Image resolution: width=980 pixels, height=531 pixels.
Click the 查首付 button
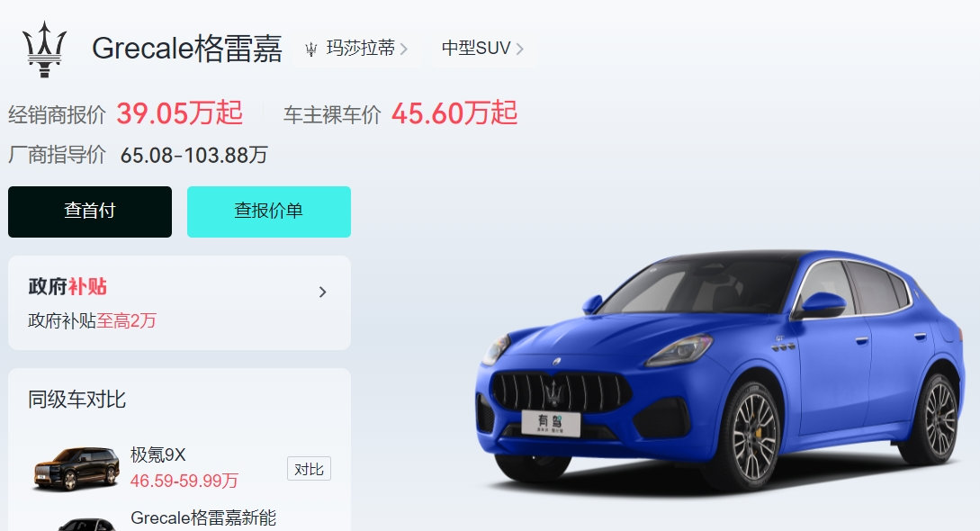[x=90, y=211]
